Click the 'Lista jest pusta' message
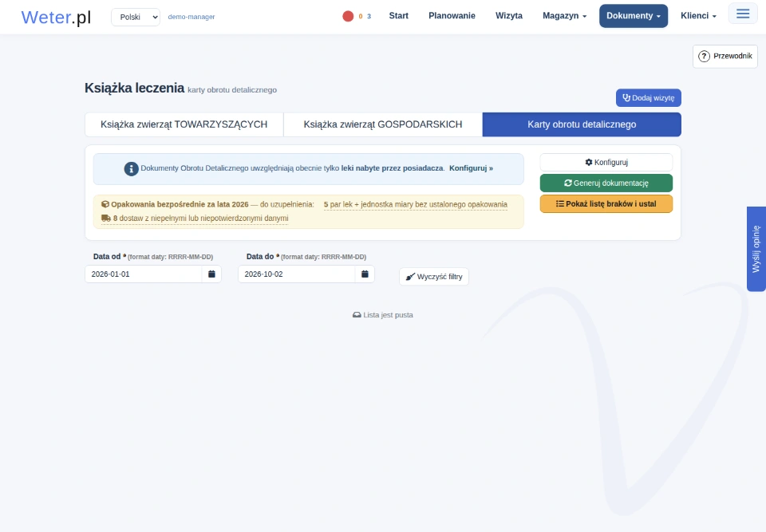 [383, 315]
